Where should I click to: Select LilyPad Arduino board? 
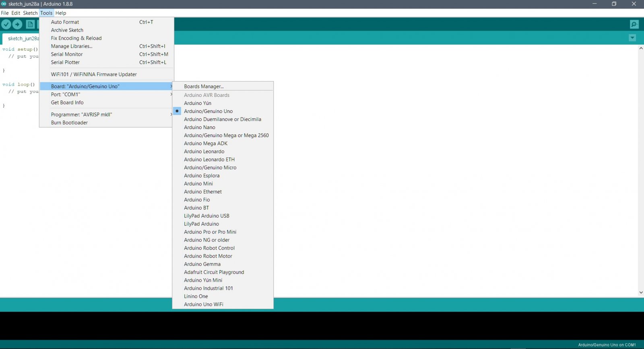[x=223, y=224]
